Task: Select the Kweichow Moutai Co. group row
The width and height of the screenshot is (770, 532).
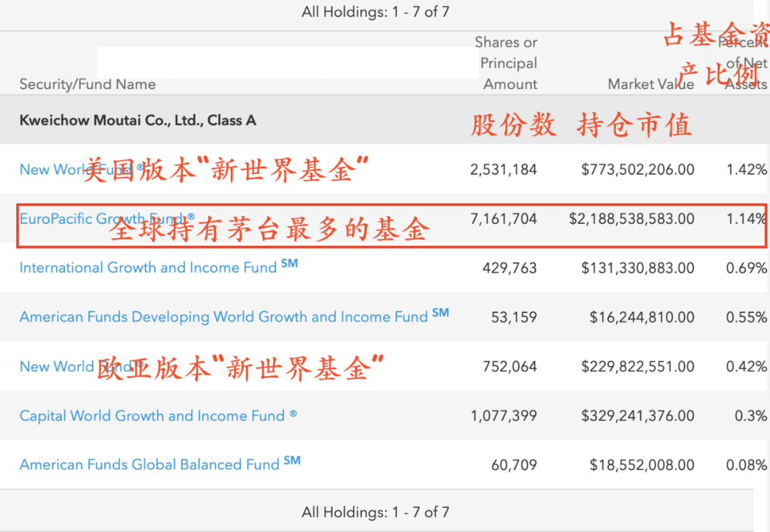Action: [385, 120]
